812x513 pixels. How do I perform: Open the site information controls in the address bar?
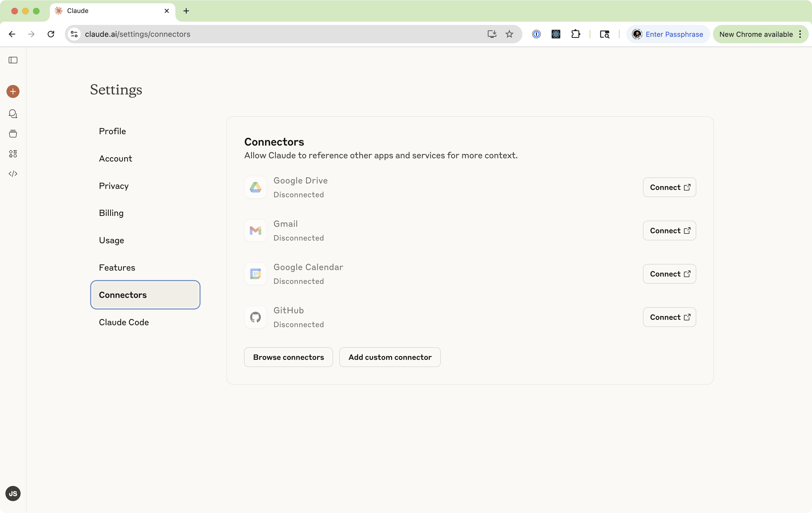tap(74, 34)
